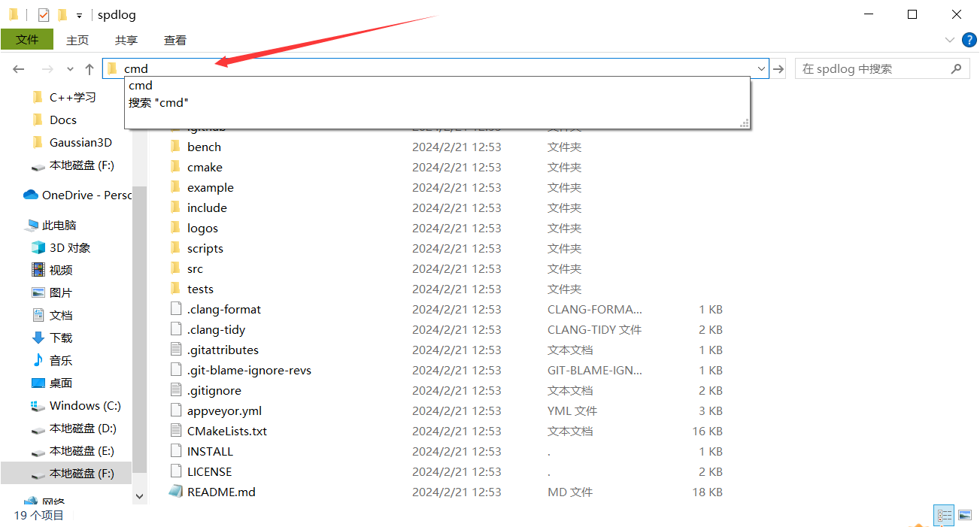
Task: Select the appveyor.yml file
Action: tap(224, 411)
